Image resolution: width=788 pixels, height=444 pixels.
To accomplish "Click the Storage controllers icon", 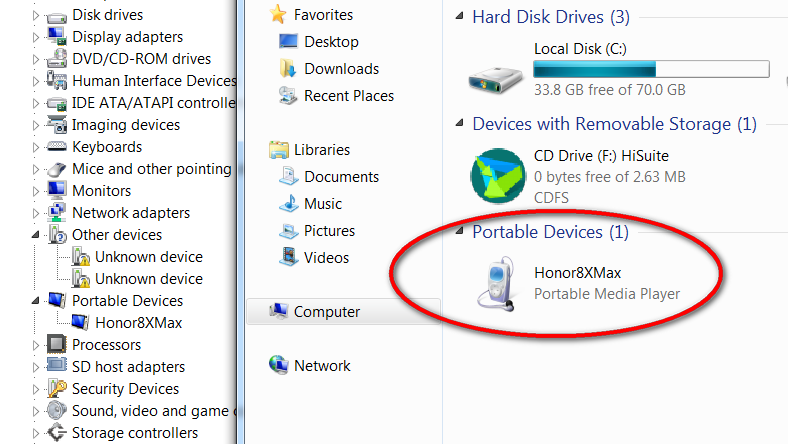I will pyautogui.click(x=56, y=432).
